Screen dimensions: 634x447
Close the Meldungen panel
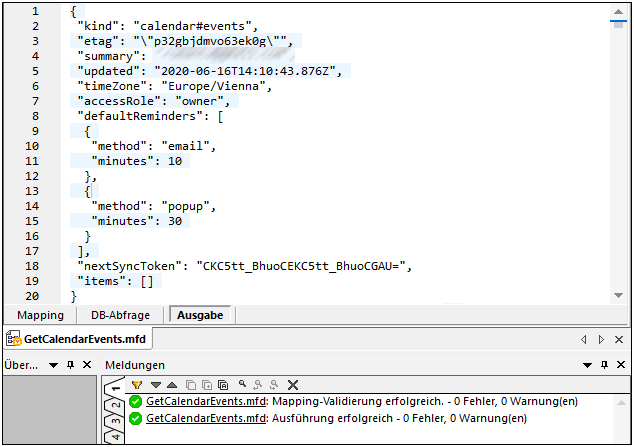point(621,365)
